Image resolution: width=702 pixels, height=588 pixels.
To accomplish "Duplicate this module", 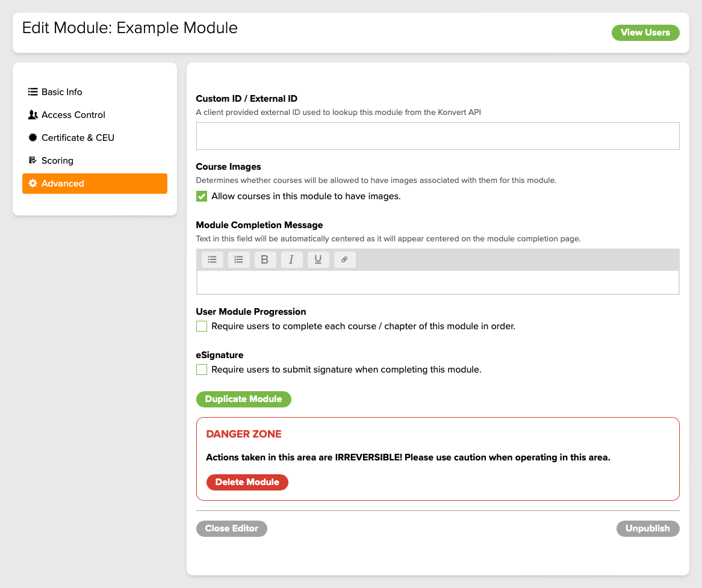I will tap(243, 399).
